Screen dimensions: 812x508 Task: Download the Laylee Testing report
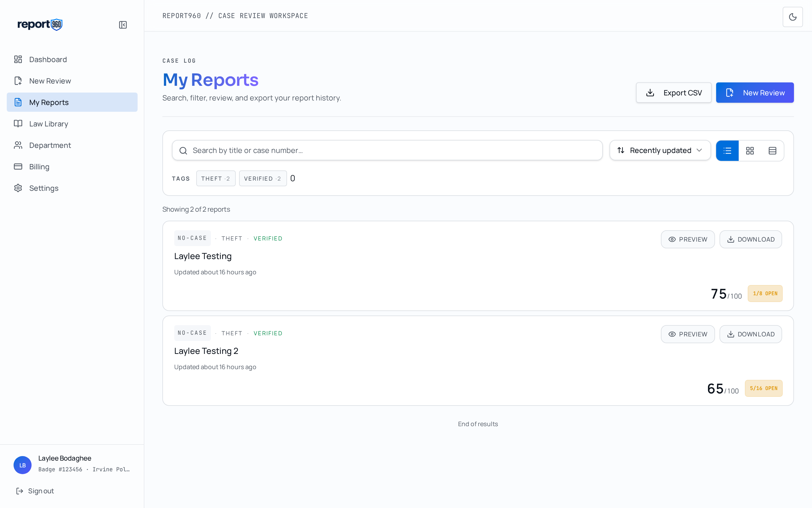pyautogui.click(x=751, y=239)
